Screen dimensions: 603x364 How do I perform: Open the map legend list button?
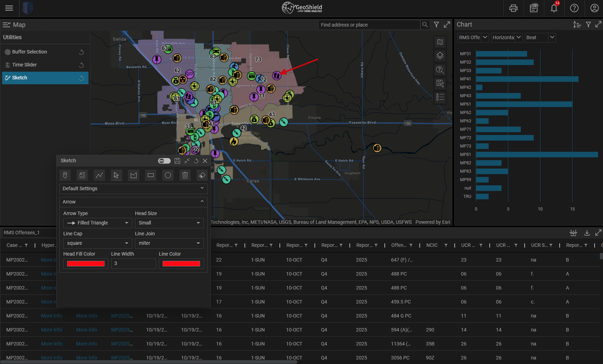tap(440, 97)
